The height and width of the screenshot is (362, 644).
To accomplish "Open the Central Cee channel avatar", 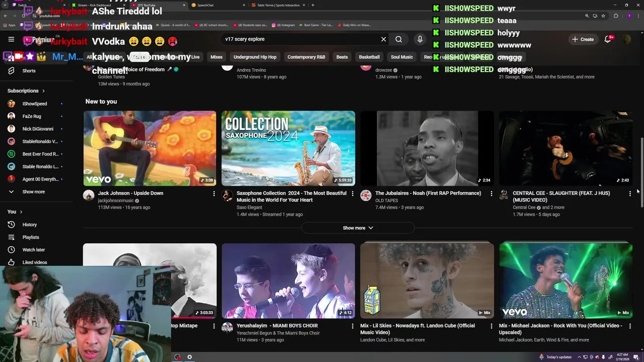I will tap(505, 196).
